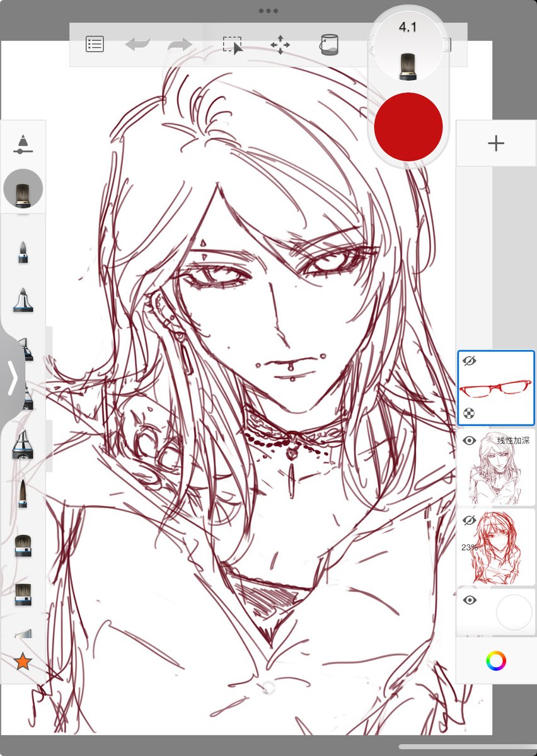The image size is (537, 756).
Task: Tap the three-dot multitasking handle at top
Action: [x=268, y=11]
